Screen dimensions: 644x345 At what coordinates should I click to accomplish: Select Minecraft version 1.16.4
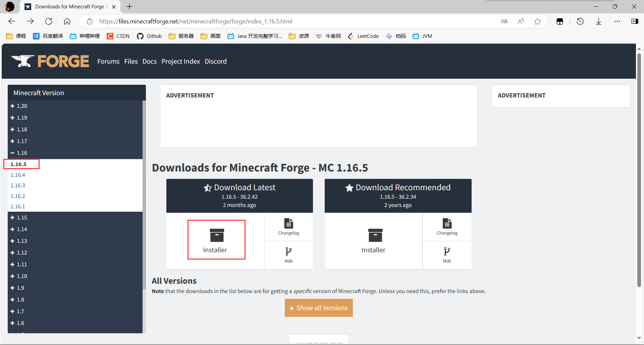(18, 175)
